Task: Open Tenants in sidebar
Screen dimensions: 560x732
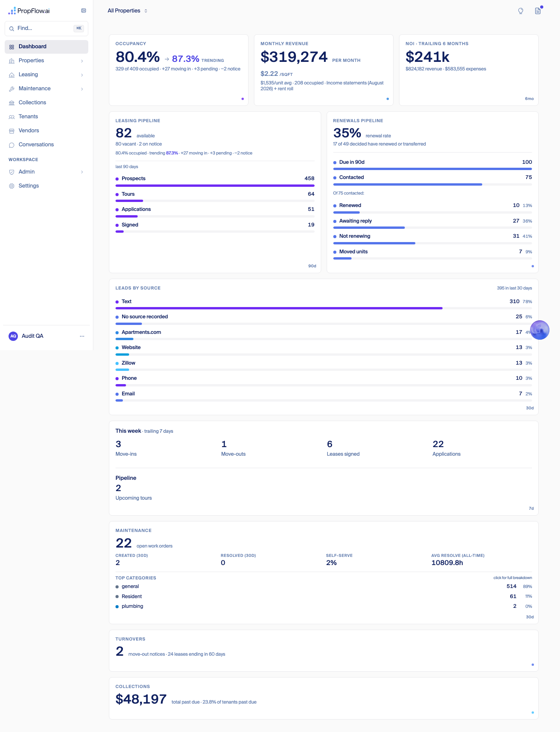Action: pos(46,117)
